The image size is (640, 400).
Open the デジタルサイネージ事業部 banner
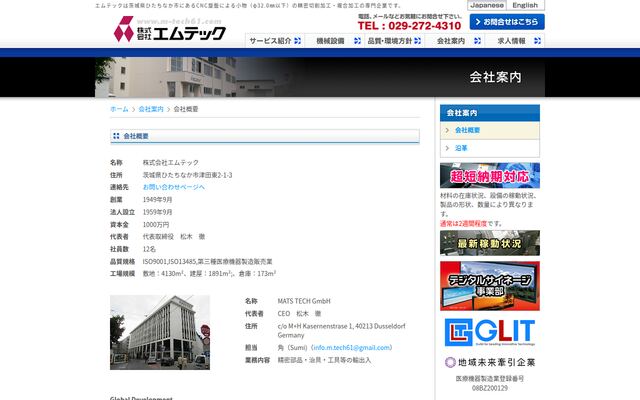pyautogui.click(x=490, y=286)
